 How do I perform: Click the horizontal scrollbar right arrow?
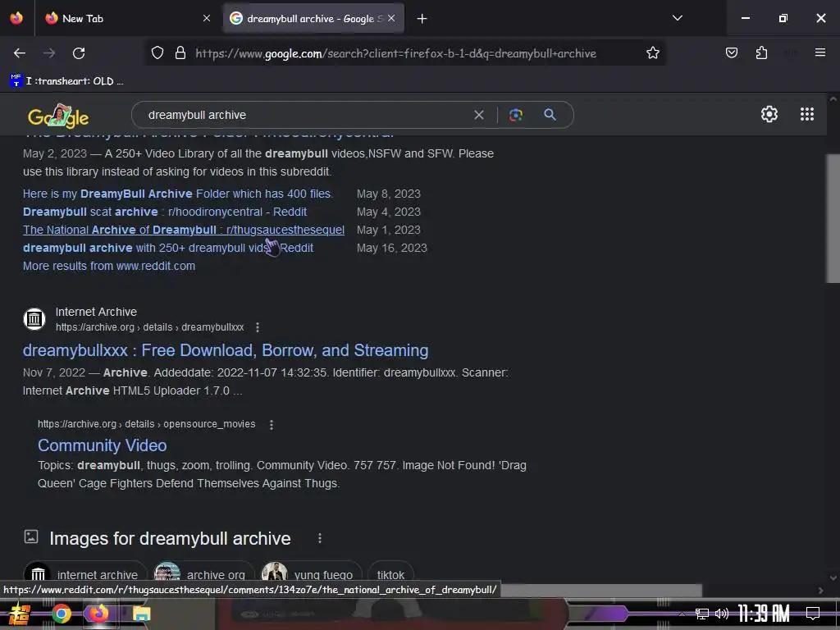(x=820, y=591)
